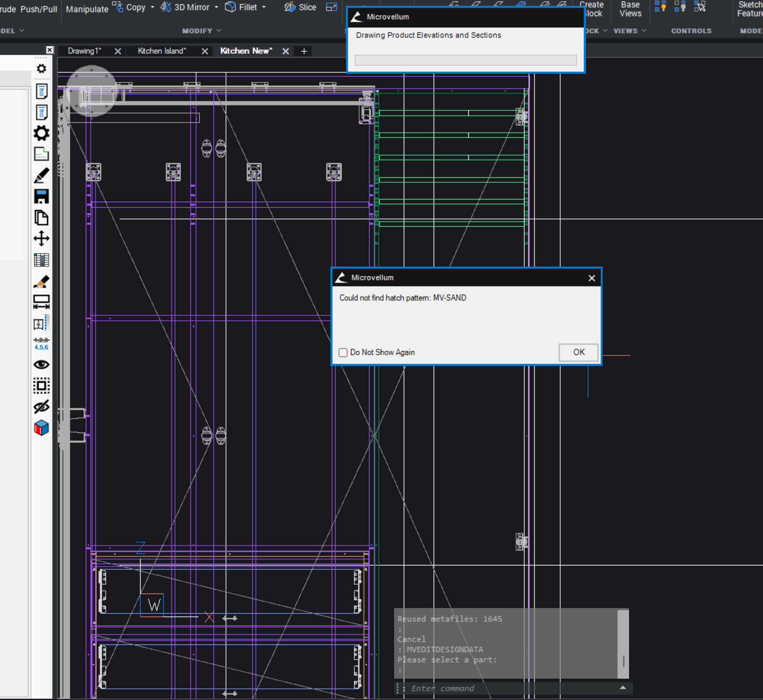Expand the Copy dropdown arrow

tap(152, 7)
